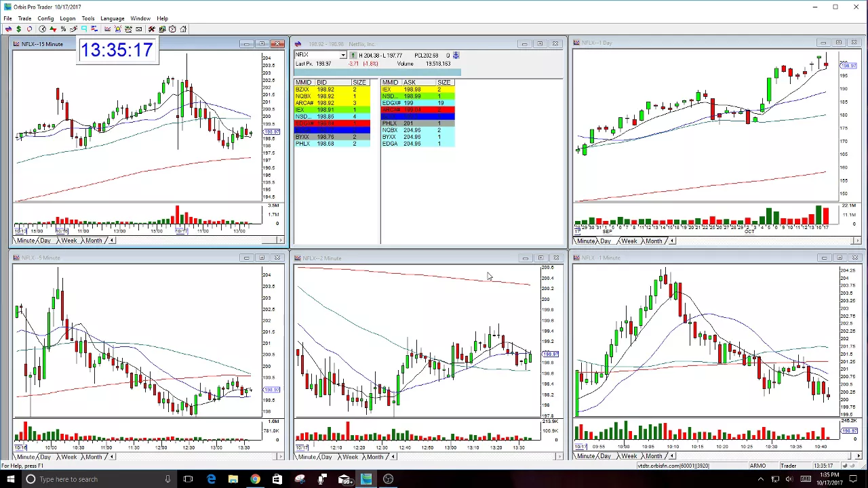Switch 15 Minute chart to Week tab
The width and height of the screenshot is (868, 488).
pyautogui.click(x=68, y=241)
